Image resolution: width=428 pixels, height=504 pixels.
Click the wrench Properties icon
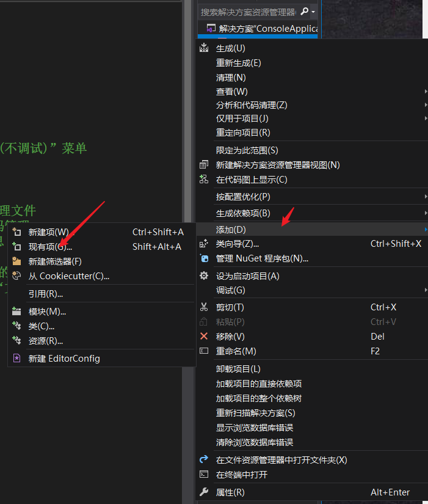pyautogui.click(x=204, y=492)
